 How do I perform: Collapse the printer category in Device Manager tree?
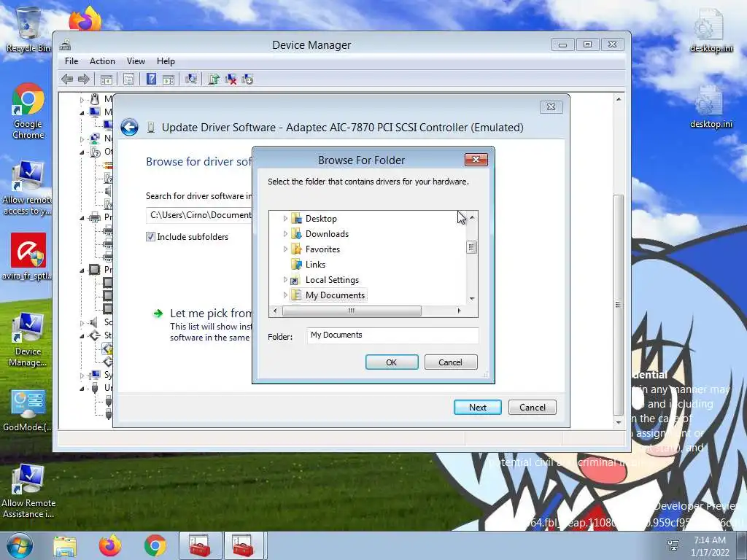(82, 218)
